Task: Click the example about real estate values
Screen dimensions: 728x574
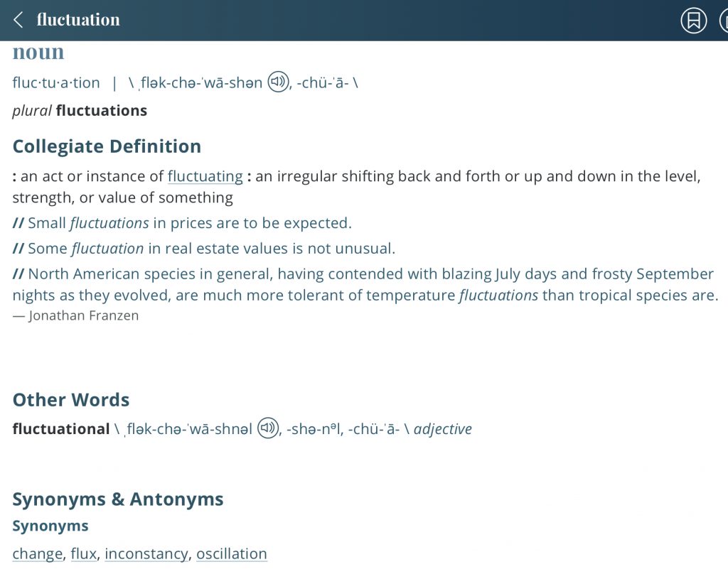Action: 210,249
